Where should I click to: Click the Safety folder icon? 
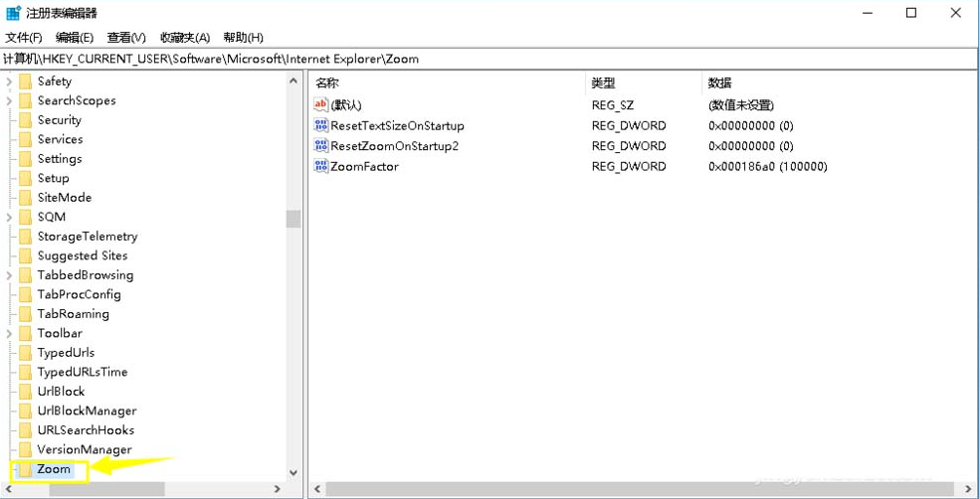pos(25,82)
